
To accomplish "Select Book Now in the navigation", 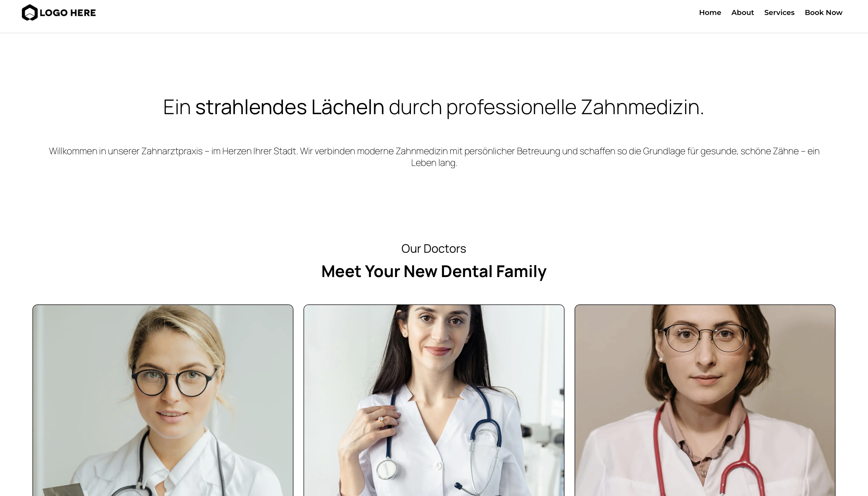I will (823, 13).
